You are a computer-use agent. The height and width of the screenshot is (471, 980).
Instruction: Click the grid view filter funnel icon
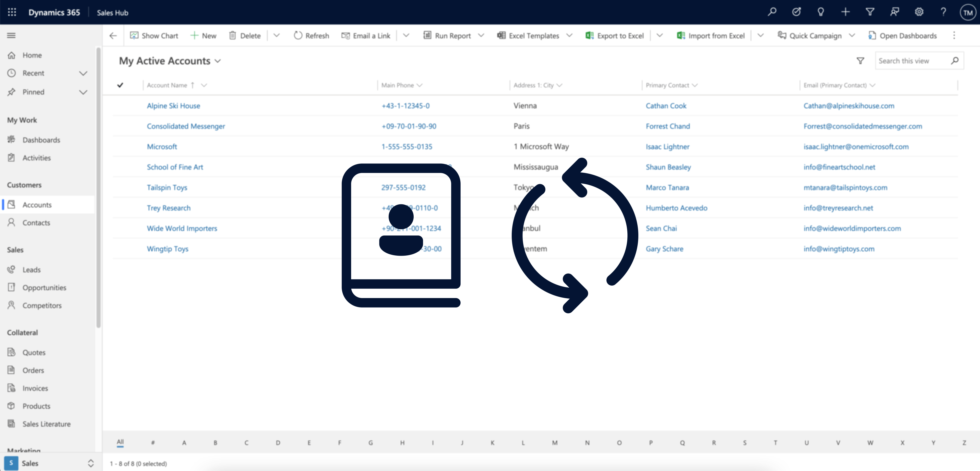(860, 61)
